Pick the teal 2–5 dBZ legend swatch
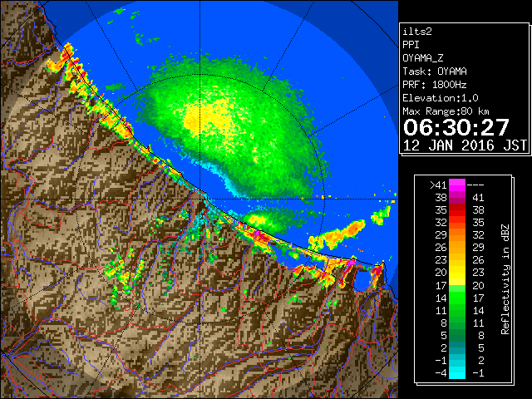This screenshot has height=399, width=532. coord(457,348)
